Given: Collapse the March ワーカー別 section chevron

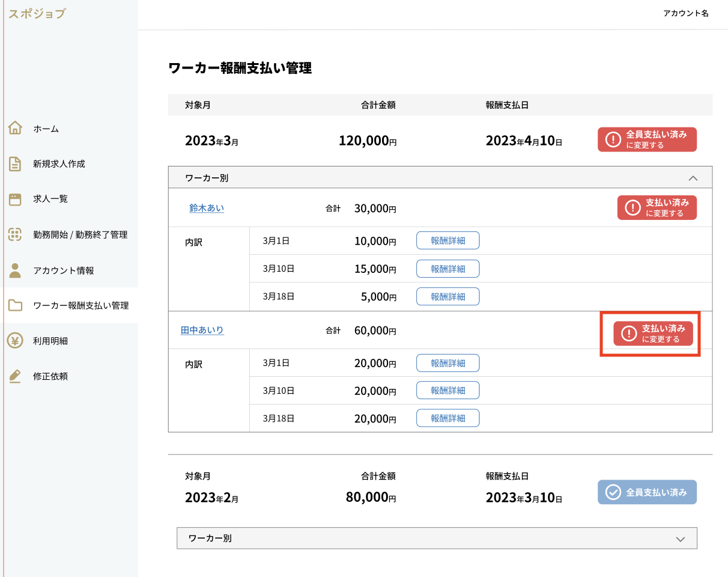Looking at the screenshot, I should 693,178.
